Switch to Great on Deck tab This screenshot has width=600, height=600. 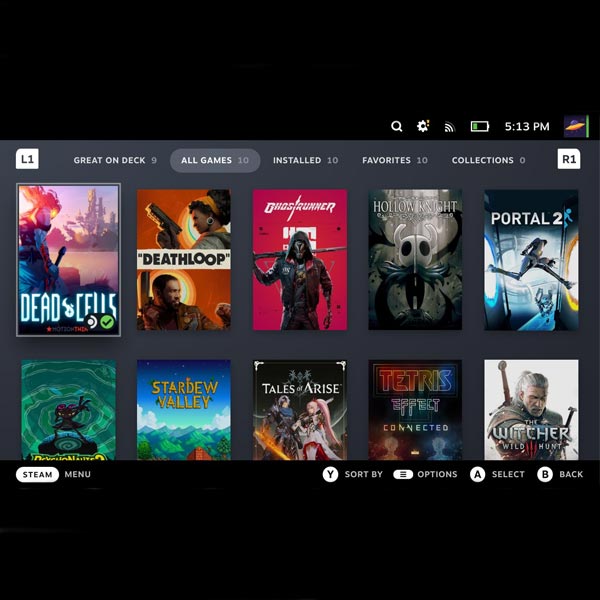pyautogui.click(x=115, y=160)
